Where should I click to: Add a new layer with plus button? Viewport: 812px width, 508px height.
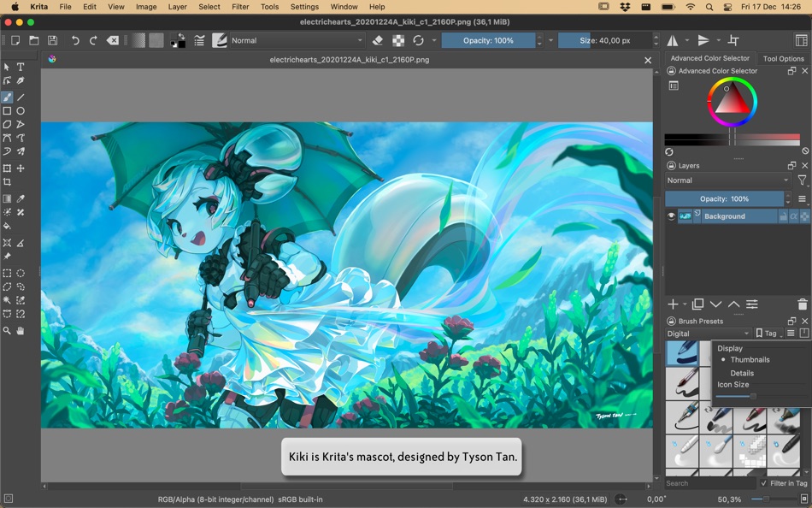673,304
